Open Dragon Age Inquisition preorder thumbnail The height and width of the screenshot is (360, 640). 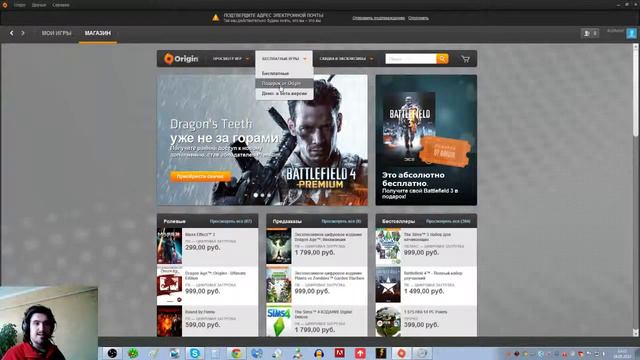tap(279, 246)
